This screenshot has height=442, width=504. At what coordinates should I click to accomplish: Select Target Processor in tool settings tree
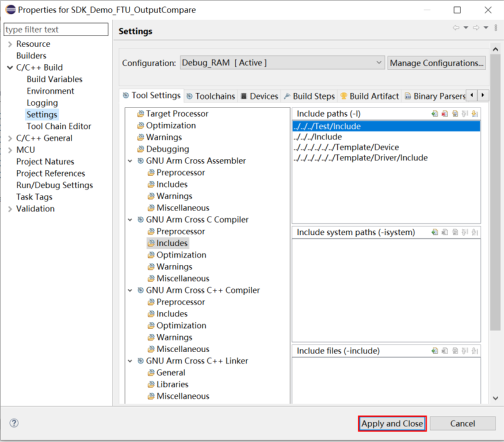click(177, 114)
